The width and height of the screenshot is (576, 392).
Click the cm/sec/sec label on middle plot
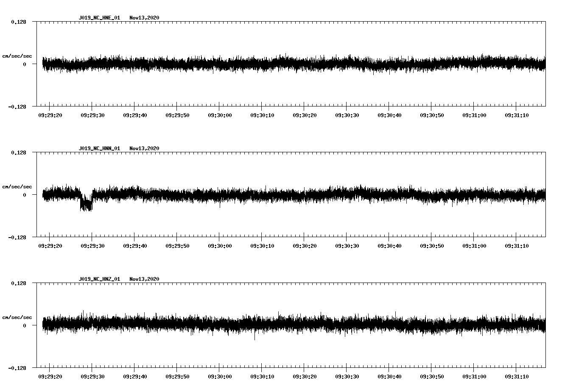(x=17, y=186)
